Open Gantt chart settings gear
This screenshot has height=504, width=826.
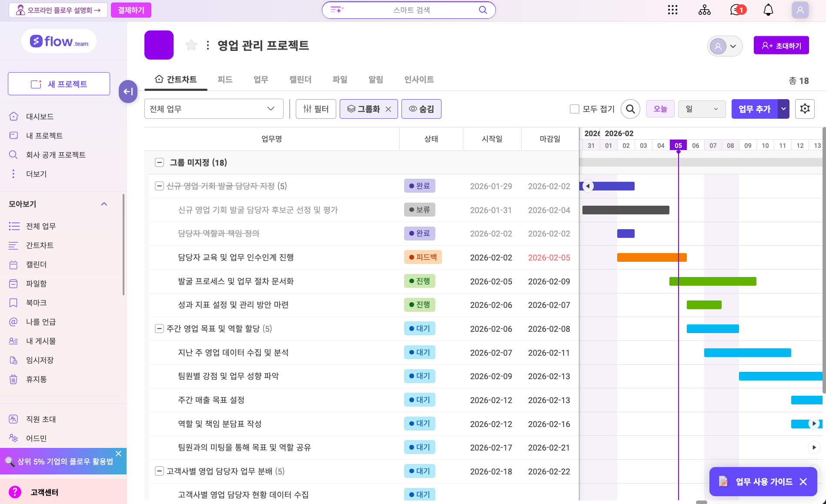click(805, 109)
